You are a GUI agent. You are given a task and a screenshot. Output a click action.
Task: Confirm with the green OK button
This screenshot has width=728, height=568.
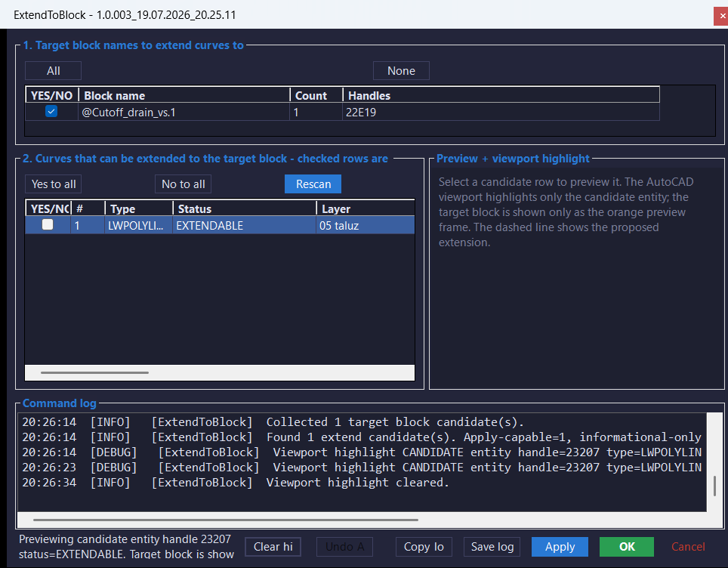[x=627, y=547]
